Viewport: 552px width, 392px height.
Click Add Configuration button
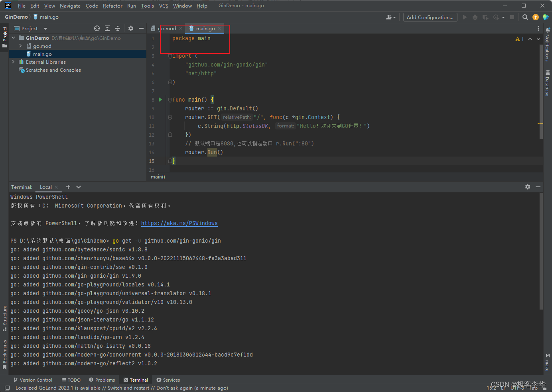pyautogui.click(x=430, y=17)
